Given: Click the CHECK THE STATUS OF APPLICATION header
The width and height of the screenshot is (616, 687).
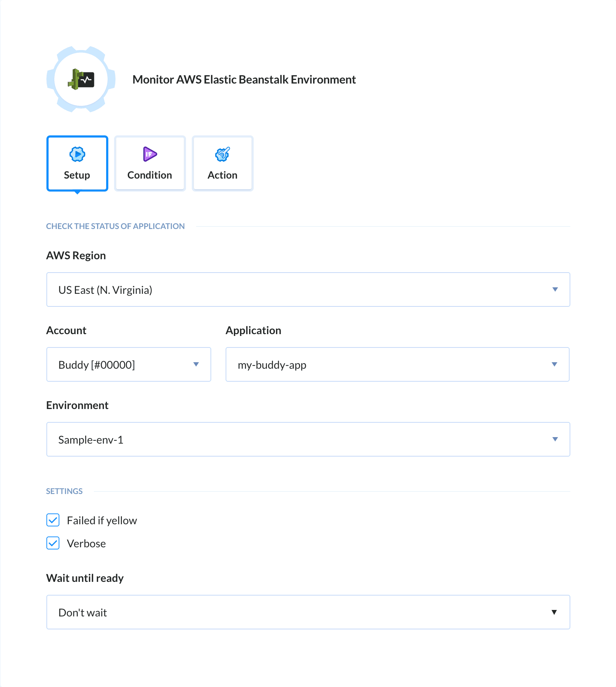Looking at the screenshot, I should point(115,226).
